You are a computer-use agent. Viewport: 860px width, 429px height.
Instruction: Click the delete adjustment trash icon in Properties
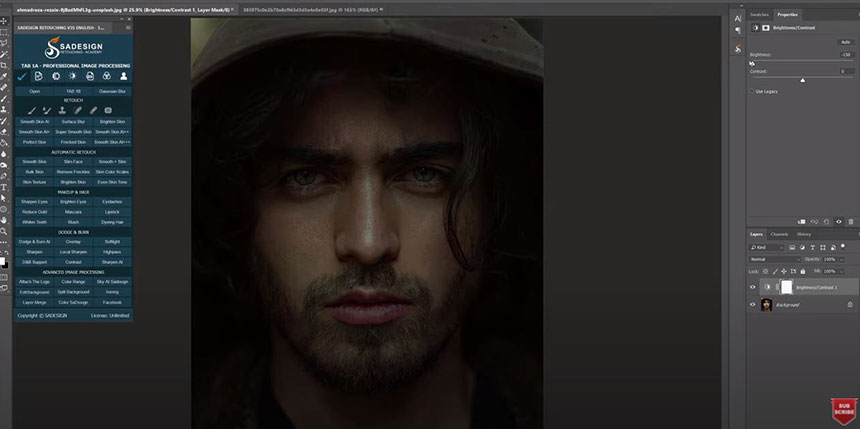(x=852, y=219)
